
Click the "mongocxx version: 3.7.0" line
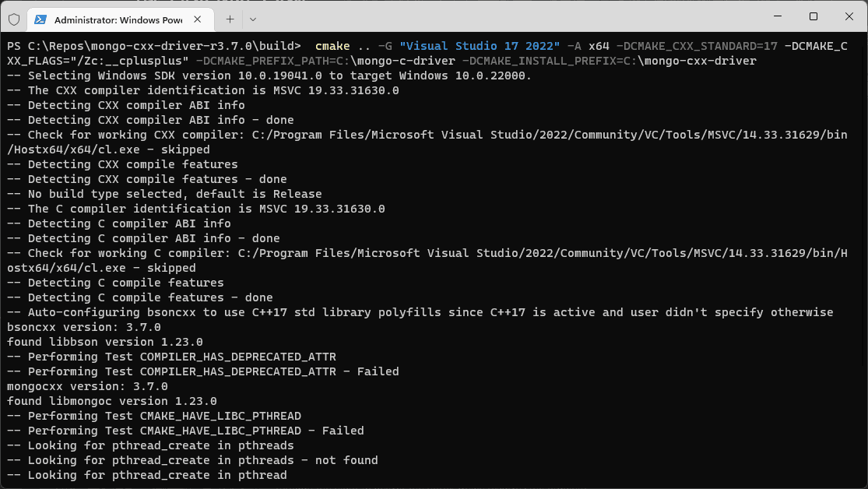pyautogui.click(x=87, y=386)
